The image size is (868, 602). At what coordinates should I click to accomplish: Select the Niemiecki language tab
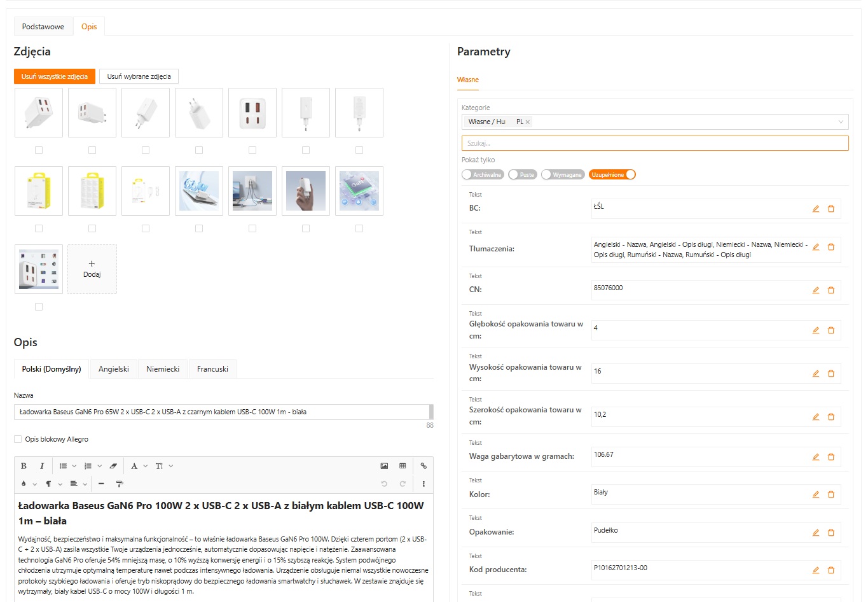[163, 369]
